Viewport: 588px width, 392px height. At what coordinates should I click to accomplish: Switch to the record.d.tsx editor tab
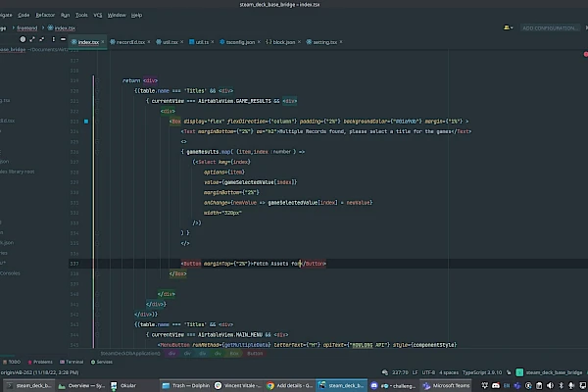point(128,42)
